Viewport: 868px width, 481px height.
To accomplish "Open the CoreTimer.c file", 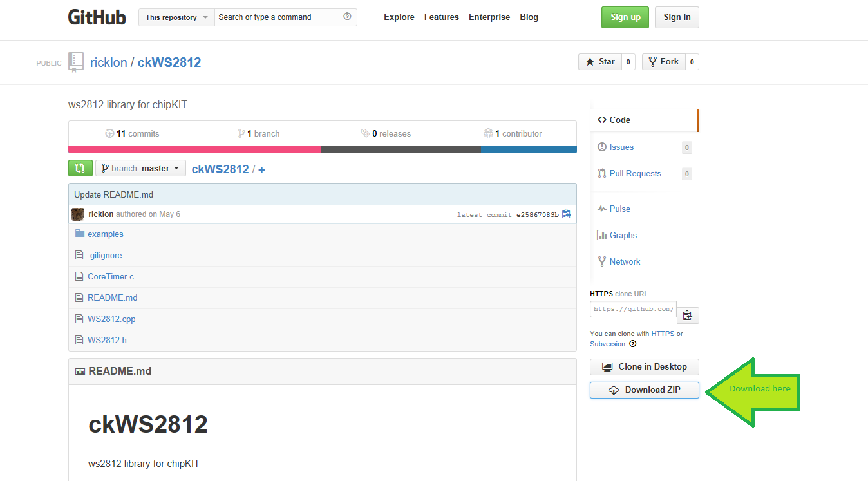I will [111, 277].
